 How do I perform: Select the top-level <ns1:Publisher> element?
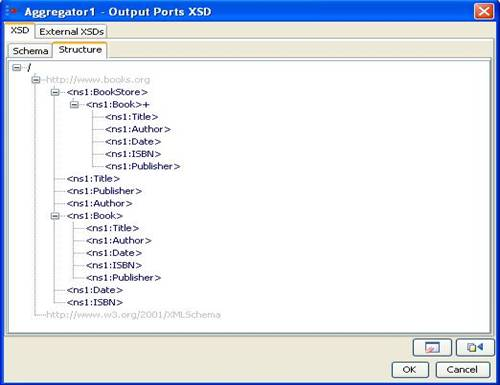click(104, 191)
